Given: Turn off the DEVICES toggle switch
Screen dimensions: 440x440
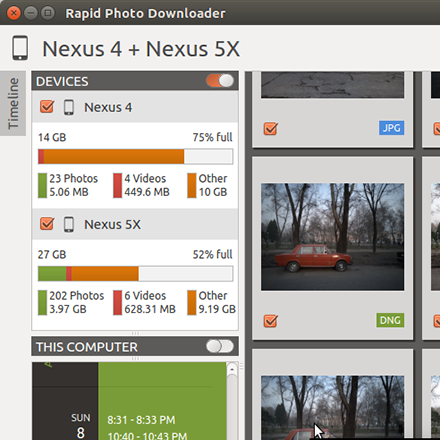Looking at the screenshot, I should (220, 81).
